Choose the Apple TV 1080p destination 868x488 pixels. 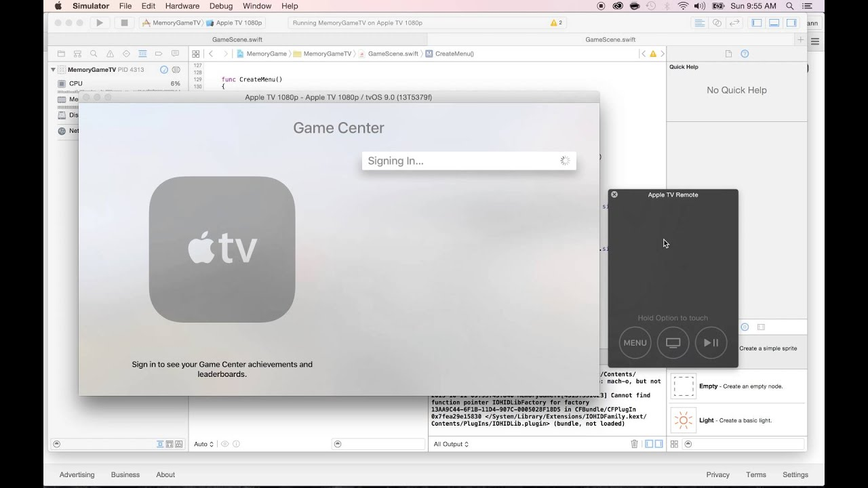click(234, 22)
